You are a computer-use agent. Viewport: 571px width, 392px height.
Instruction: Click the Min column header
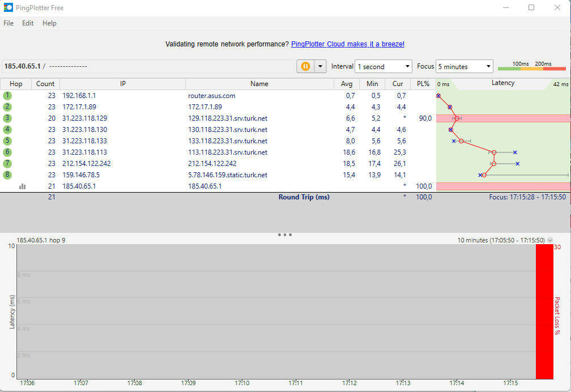tap(372, 84)
